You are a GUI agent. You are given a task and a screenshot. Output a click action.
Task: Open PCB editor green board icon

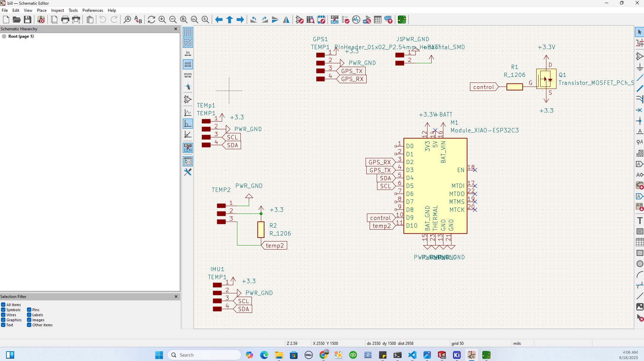tap(402, 20)
